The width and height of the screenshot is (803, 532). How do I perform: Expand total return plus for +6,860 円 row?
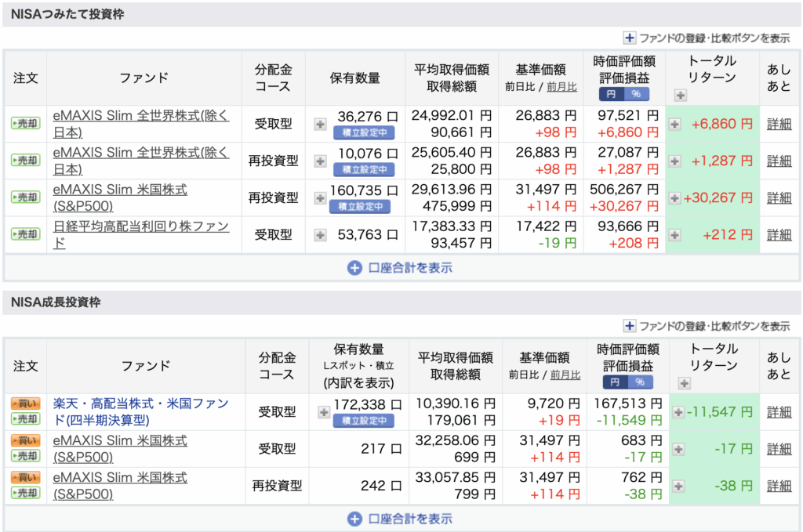click(x=675, y=124)
